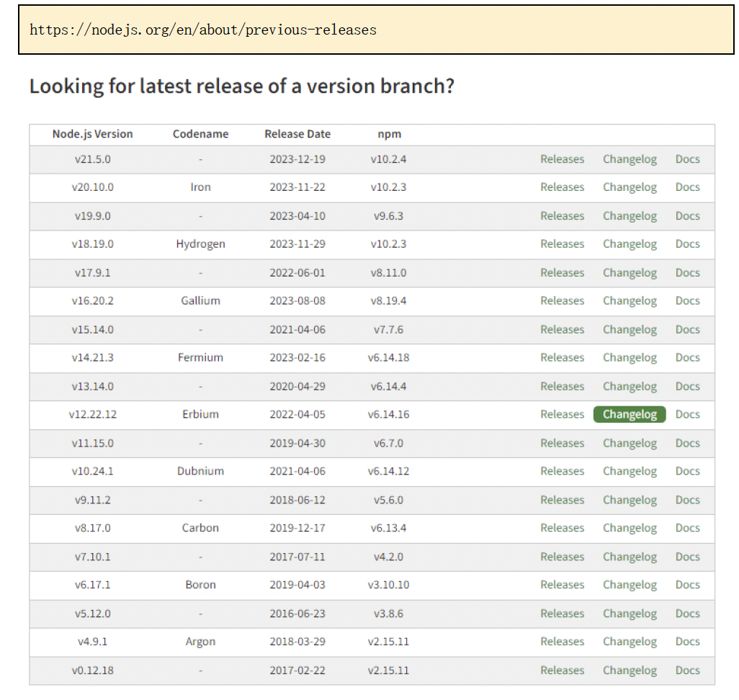View Changelog for v7.10.1
The width and height of the screenshot is (739, 700).
click(630, 557)
